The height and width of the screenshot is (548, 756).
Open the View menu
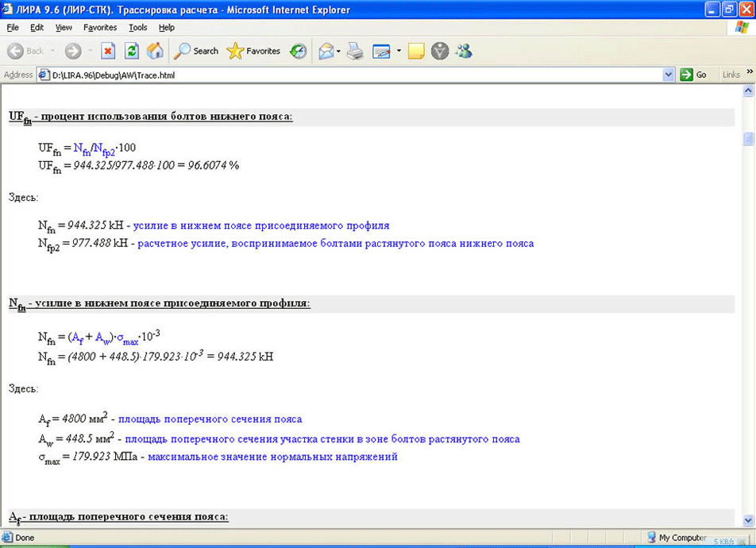[64, 27]
